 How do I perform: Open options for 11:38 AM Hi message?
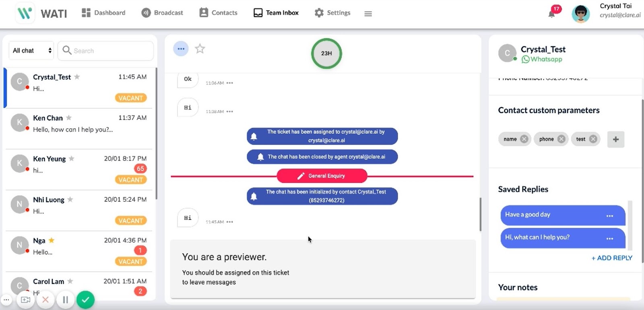230,112
